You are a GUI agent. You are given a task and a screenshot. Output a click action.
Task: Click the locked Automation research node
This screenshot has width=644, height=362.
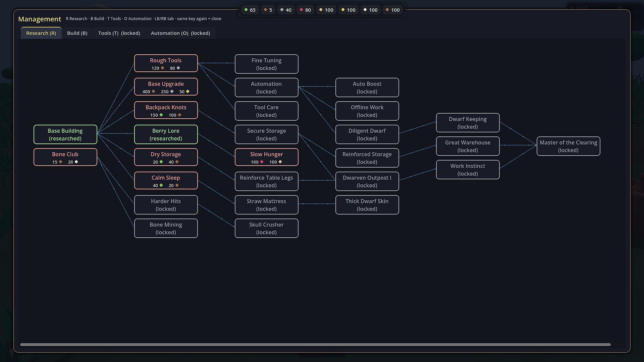coord(267,87)
